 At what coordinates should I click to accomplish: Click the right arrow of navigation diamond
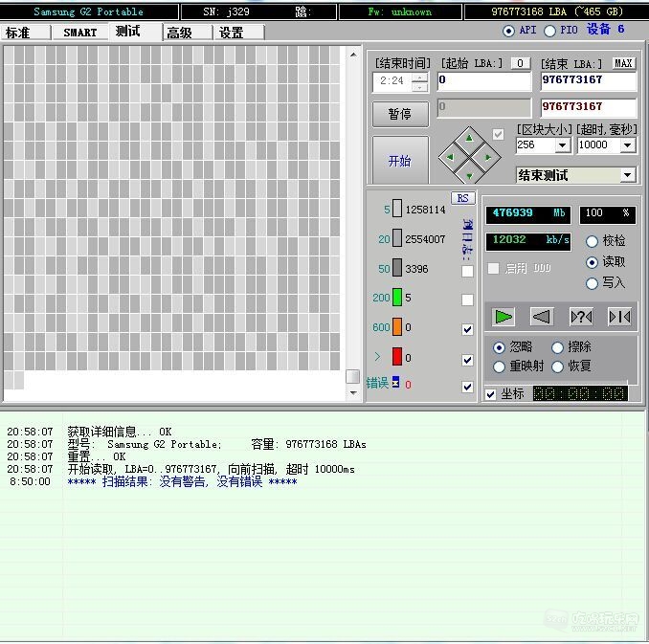point(487,157)
